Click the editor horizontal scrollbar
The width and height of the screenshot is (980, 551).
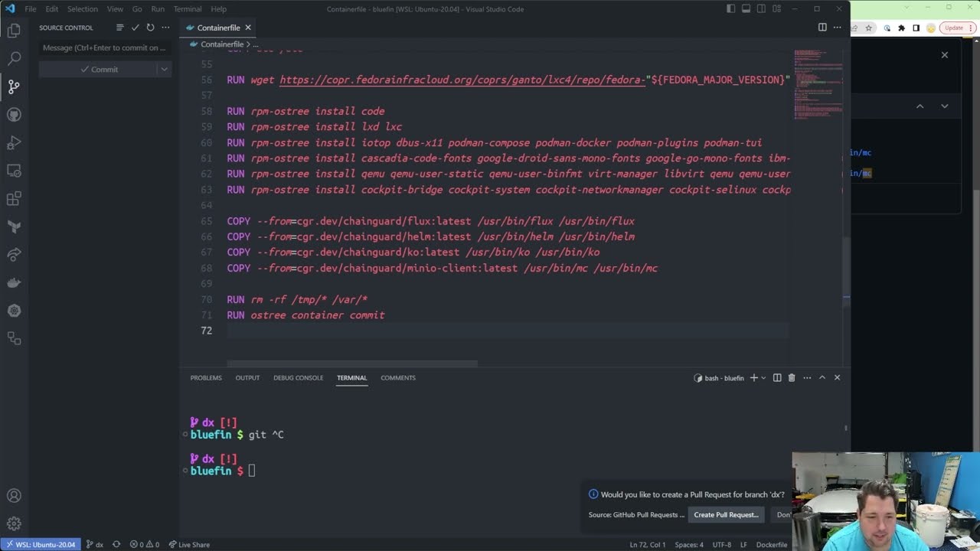(352, 364)
